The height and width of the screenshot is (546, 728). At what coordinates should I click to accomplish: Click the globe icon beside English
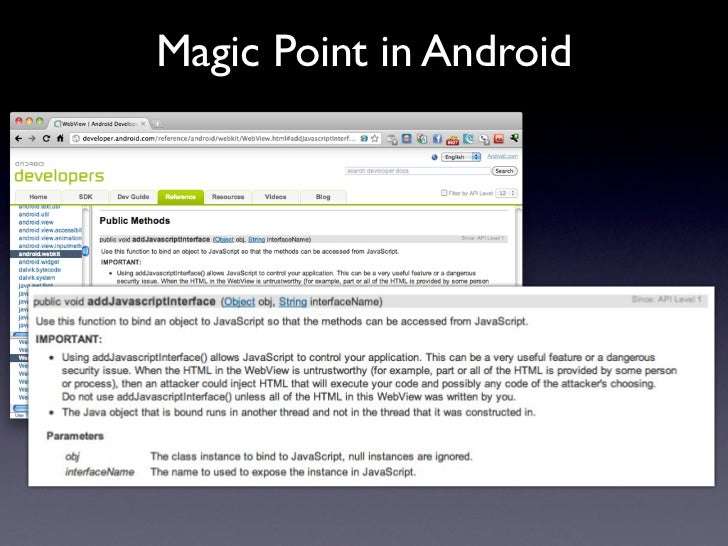click(x=435, y=157)
